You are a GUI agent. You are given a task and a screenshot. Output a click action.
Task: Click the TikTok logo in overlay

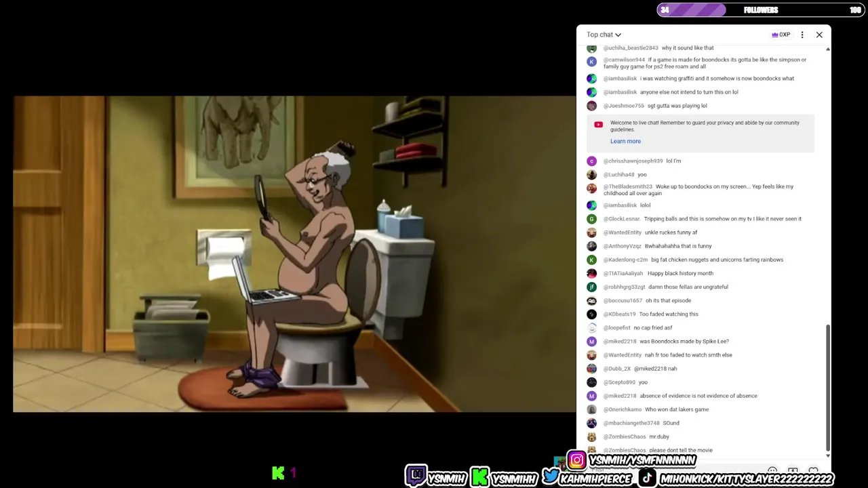click(648, 478)
